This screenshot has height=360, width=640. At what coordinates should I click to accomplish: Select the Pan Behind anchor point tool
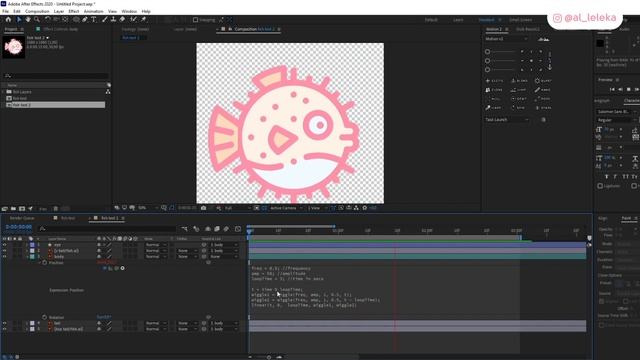tap(65, 20)
